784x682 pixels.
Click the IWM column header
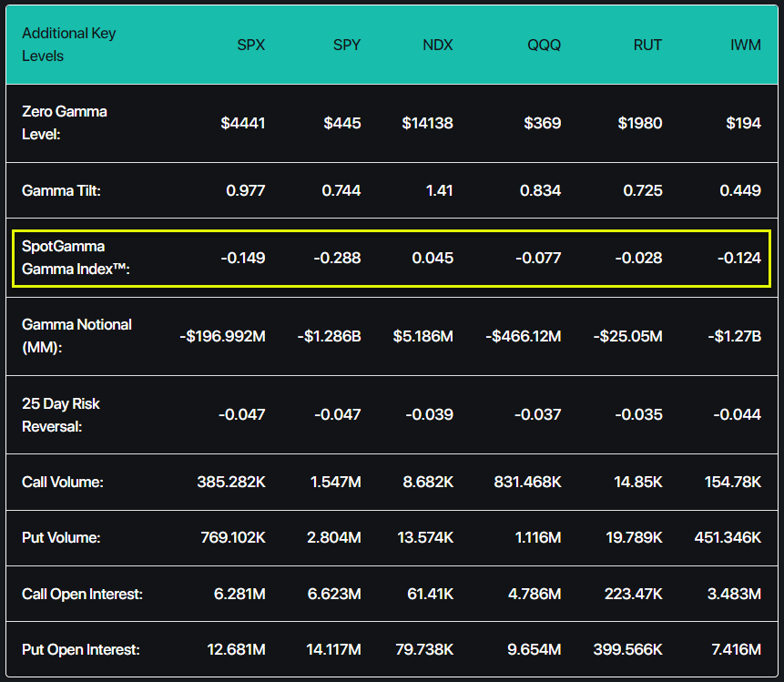[x=746, y=45]
